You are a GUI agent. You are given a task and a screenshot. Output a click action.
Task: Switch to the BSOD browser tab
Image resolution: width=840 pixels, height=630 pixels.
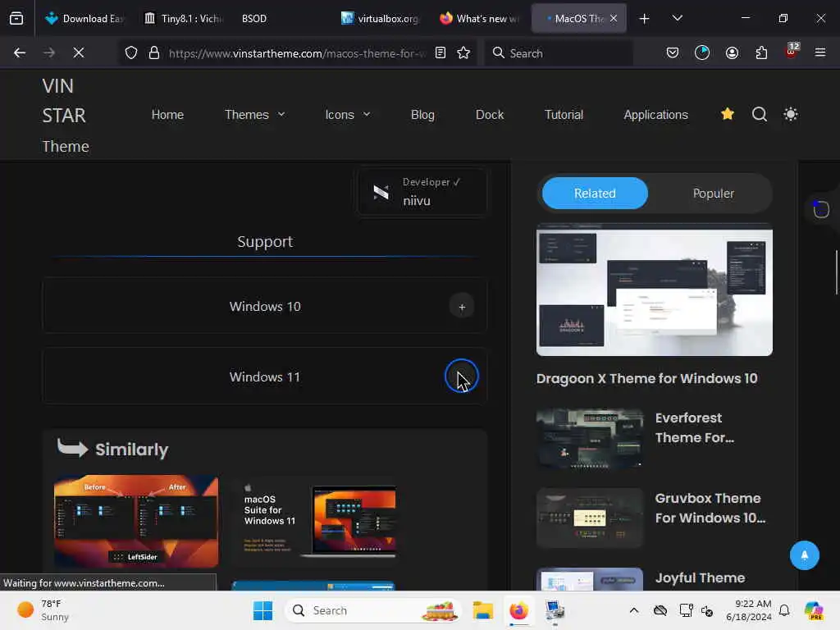(x=283, y=19)
